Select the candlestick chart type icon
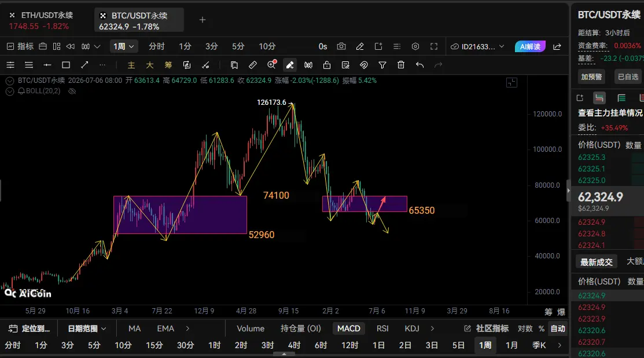 click(86, 46)
